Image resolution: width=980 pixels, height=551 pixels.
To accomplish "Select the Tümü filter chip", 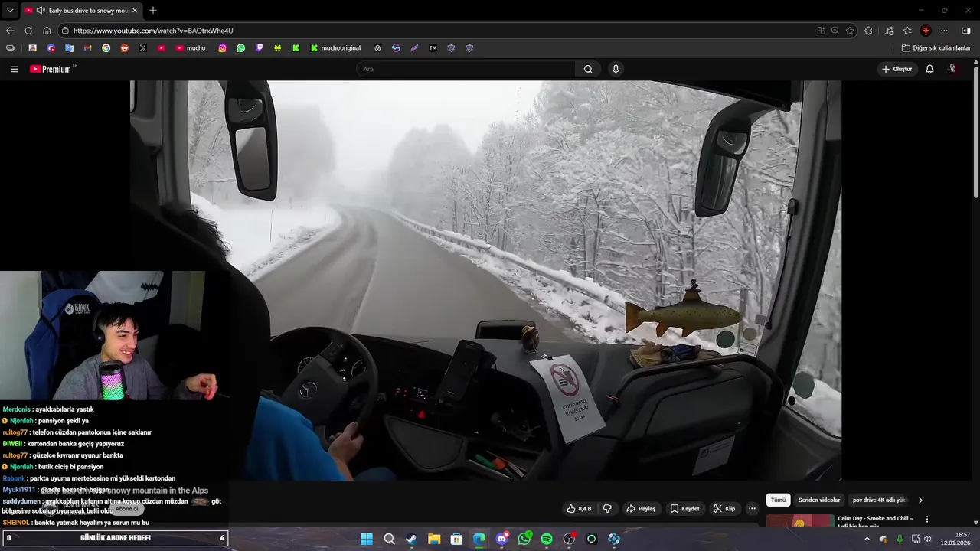I will [778, 500].
